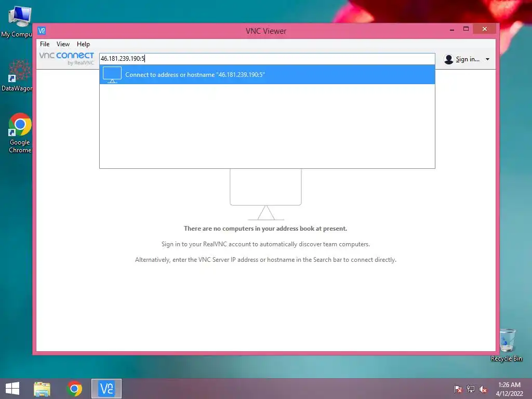This screenshot has height=399, width=532.
Task: Select Connect to address 46.181.239.190:5 suggestion
Action: coord(267,75)
